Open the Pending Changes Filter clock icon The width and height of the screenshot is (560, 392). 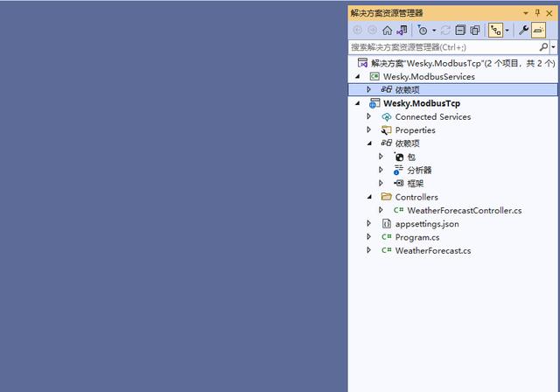click(x=422, y=31)
